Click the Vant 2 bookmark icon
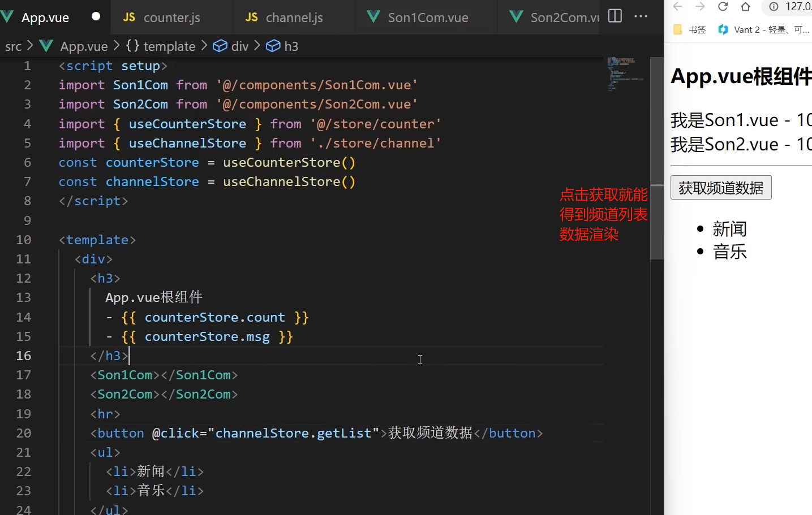Viewport: 812px width, 515px height. [x=723, y=29]
